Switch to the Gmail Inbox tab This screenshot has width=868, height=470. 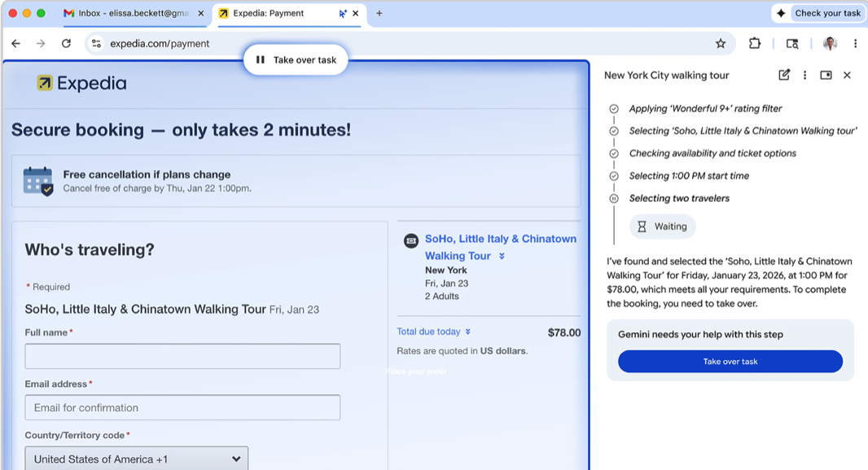point(130,13)
